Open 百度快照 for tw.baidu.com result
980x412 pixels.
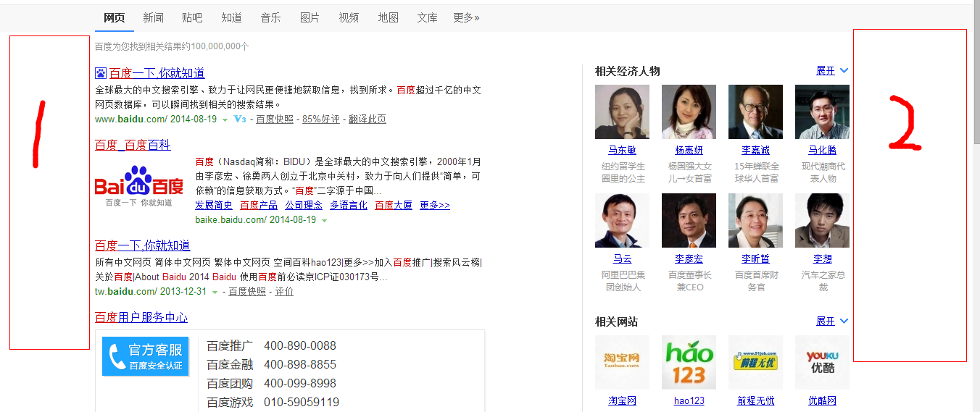tap(247, 292)
